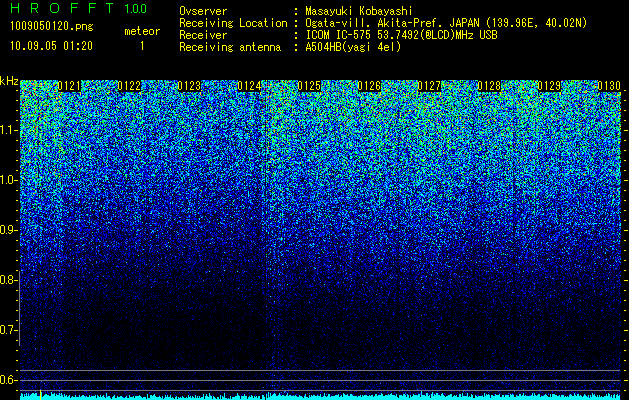The width and height of the screenshot is (629, 400).
Task: Select the 0130 time marker label
Action: pyautogui.click(x=609, y=86)
